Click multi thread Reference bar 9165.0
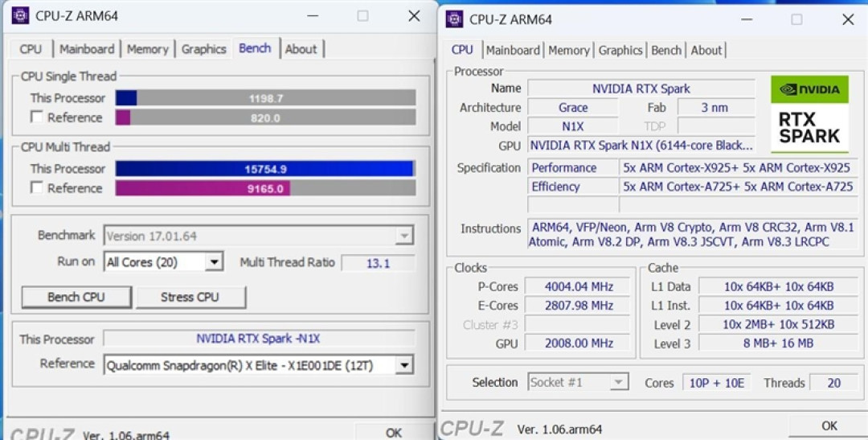Viewport: 868px width, 440px height. coord(266,188)
